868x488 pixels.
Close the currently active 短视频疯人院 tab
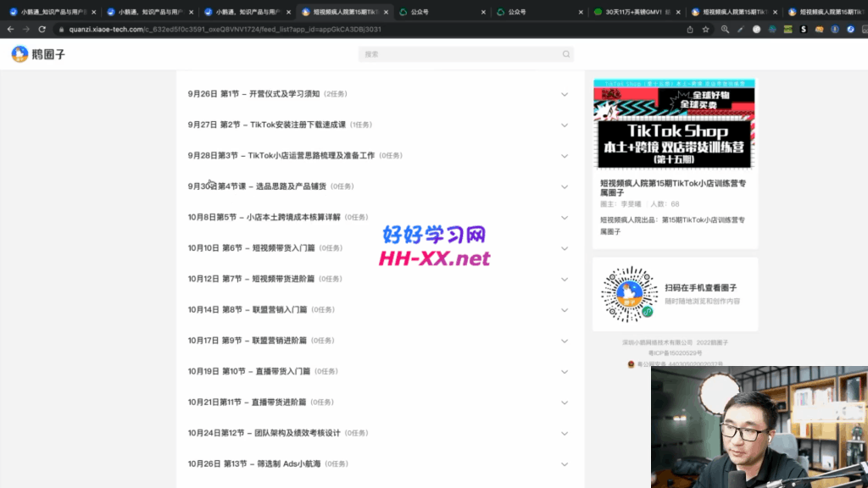coord(386,12)
